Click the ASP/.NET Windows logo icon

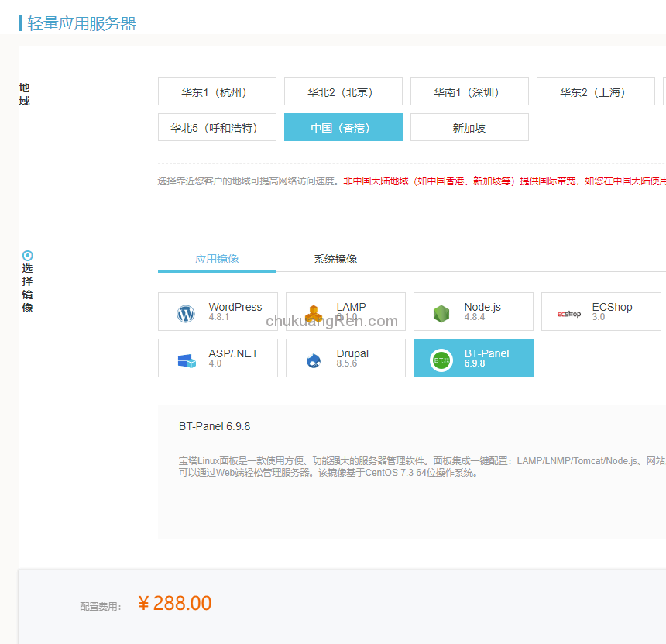click(x=186, y=360)
